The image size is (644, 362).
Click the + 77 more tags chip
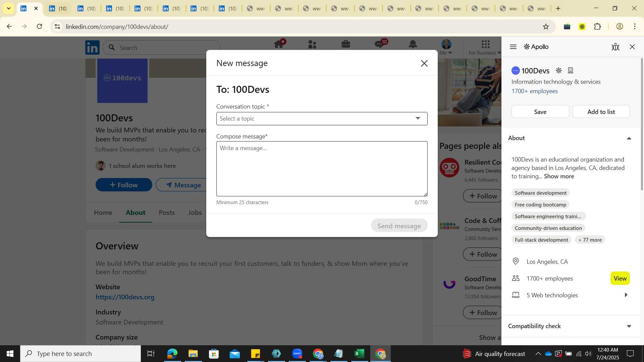(590, 240)
